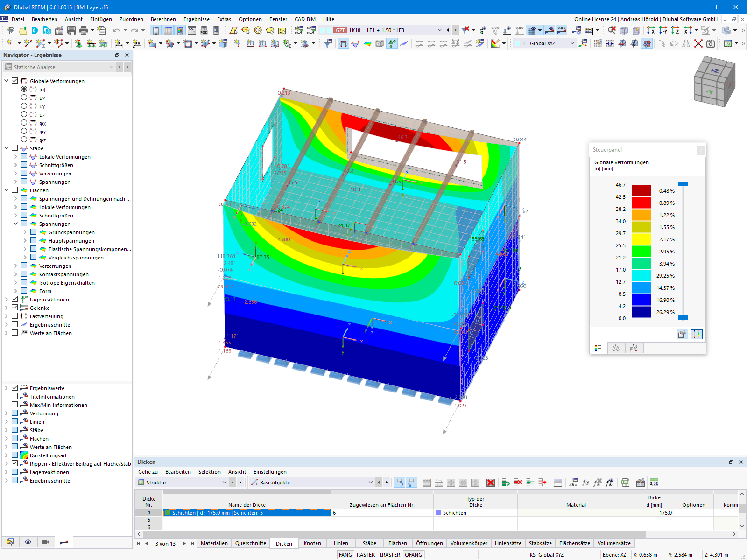Click the Save floppy disk icon
This screenshot has width=747, height=560.
71,30
